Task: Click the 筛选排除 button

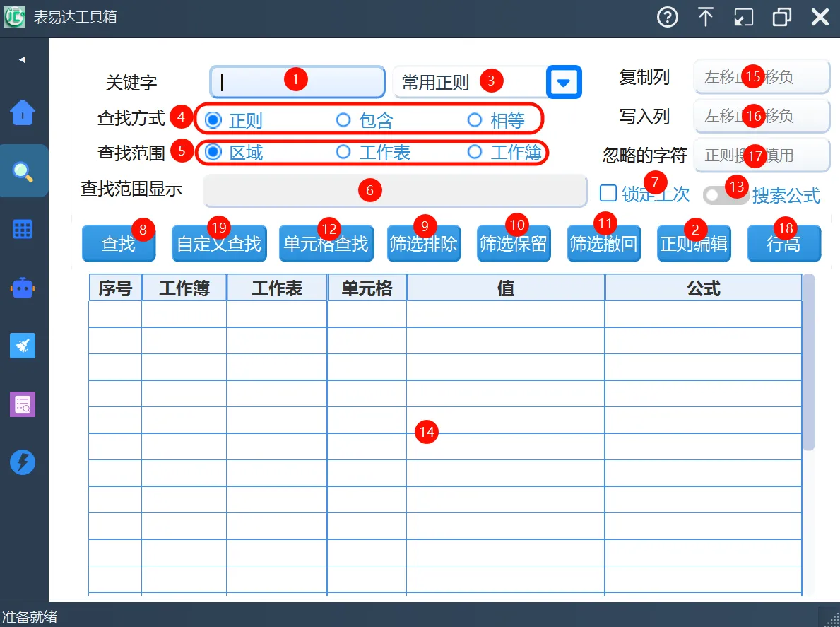Action: (x=424, y=243)
